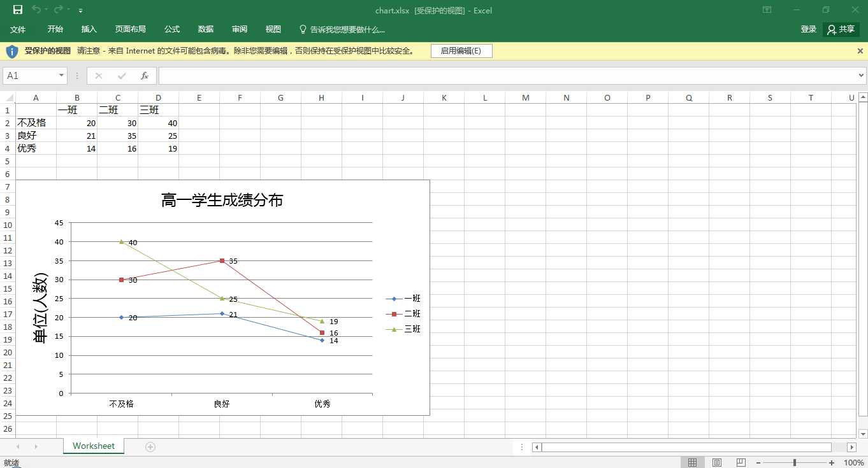Click cell D2 with value 40
The height and width of the screenshot is (468, 868).
click(x=159, y=123)
